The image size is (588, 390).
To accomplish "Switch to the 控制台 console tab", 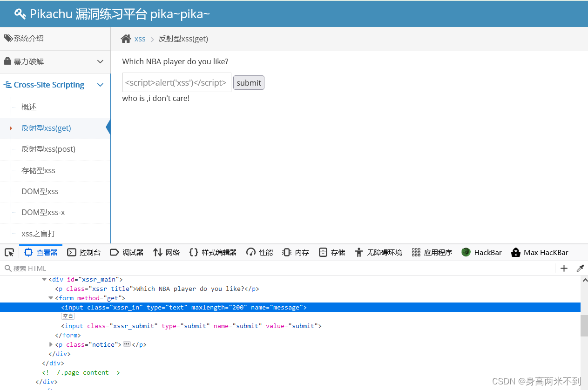I will [x=84, y=252].
